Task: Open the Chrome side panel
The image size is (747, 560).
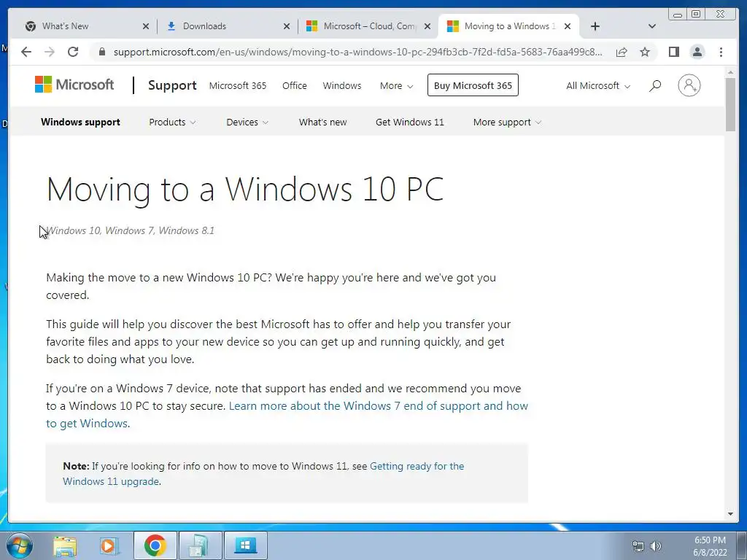Action: 673,52
